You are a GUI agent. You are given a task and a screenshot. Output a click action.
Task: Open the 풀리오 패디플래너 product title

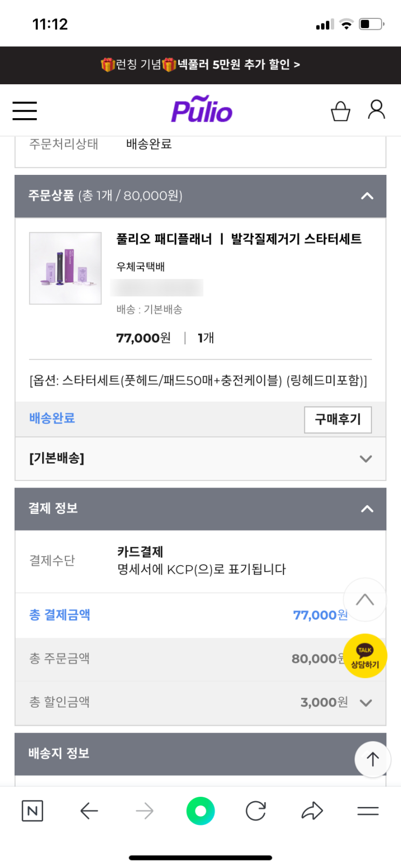coord(239,239)
